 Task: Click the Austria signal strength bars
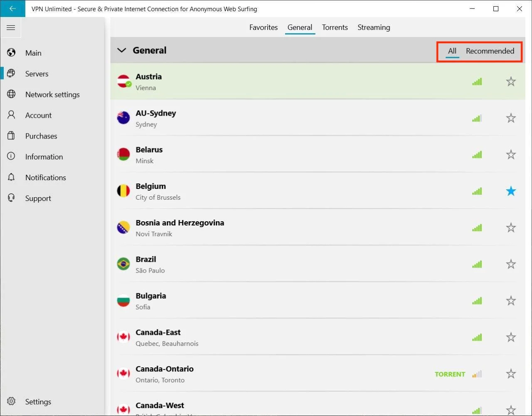click(477, 82)
